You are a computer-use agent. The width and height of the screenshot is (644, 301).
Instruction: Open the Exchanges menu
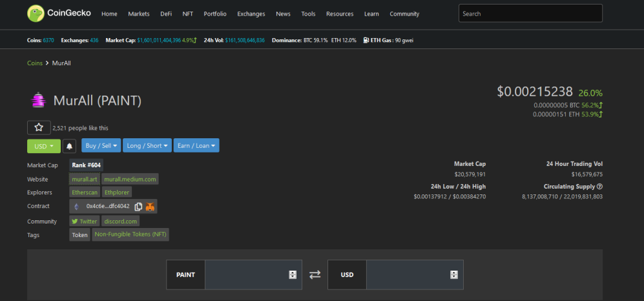coord(251,14)
